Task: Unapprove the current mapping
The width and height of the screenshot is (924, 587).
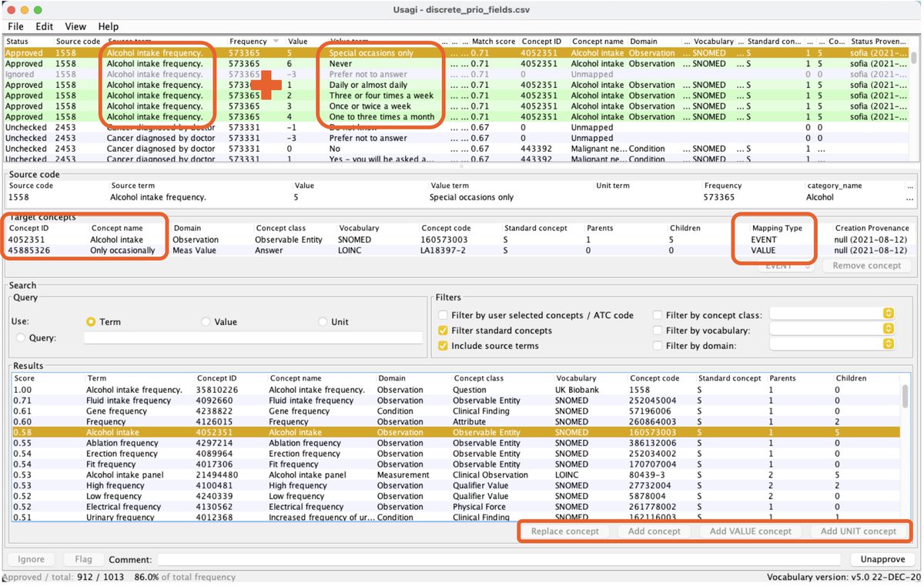Action: [x=882, y=558]
